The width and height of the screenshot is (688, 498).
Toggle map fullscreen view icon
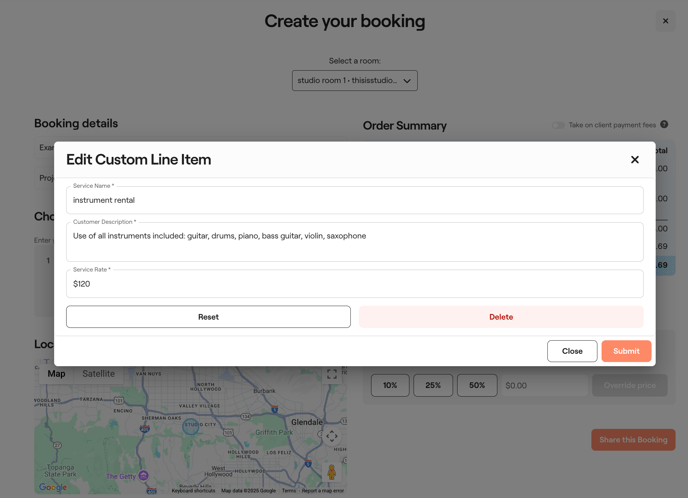pos(332,374)
